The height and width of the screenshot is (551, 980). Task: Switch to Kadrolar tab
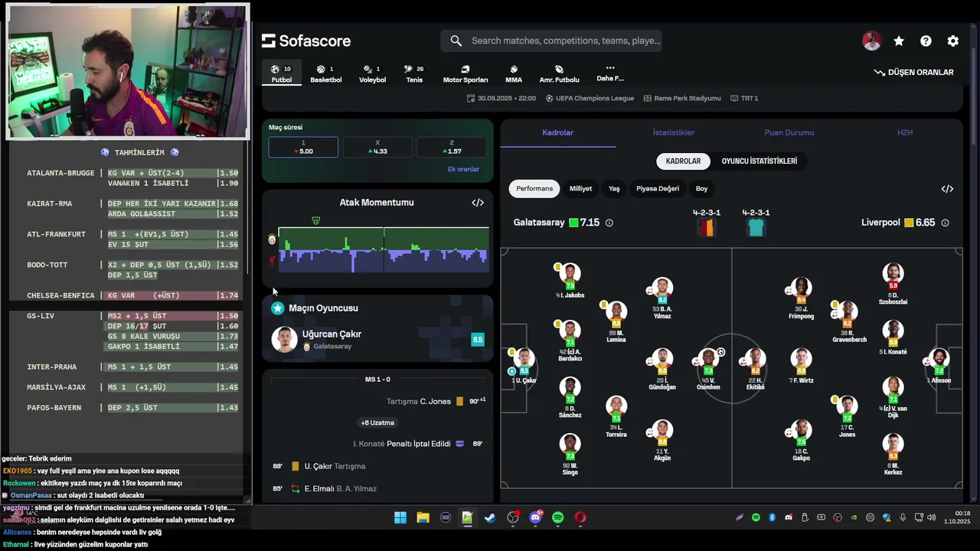[558, 132]
